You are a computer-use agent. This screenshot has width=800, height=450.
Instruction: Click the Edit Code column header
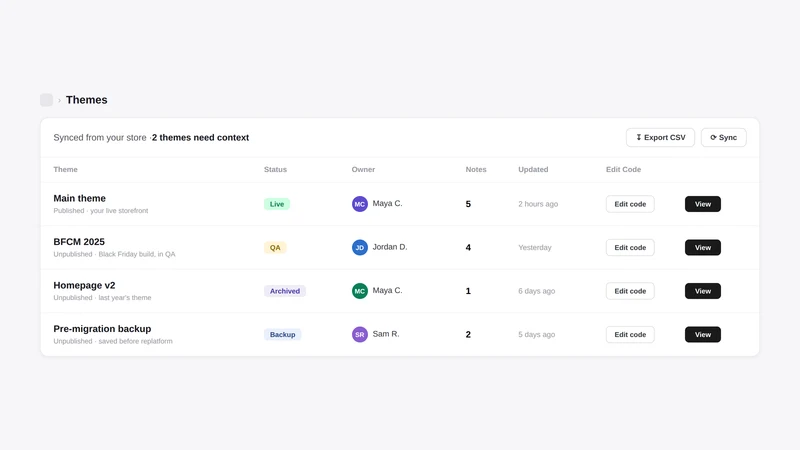point(623,169)
